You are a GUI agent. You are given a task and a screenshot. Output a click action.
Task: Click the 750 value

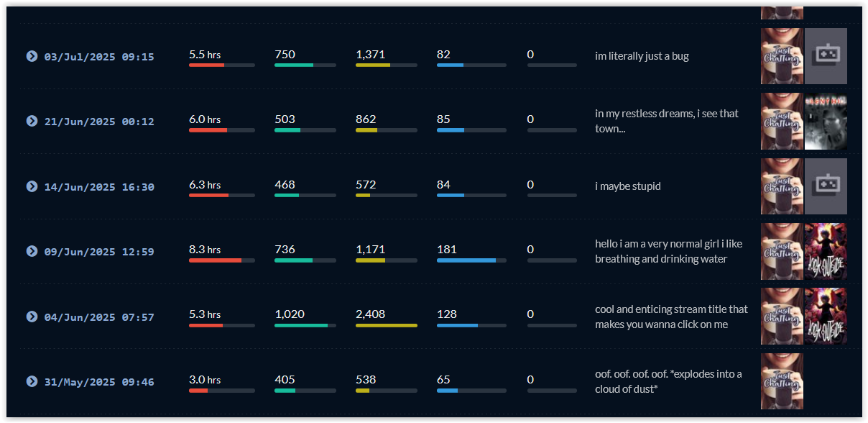pos(285,55)
